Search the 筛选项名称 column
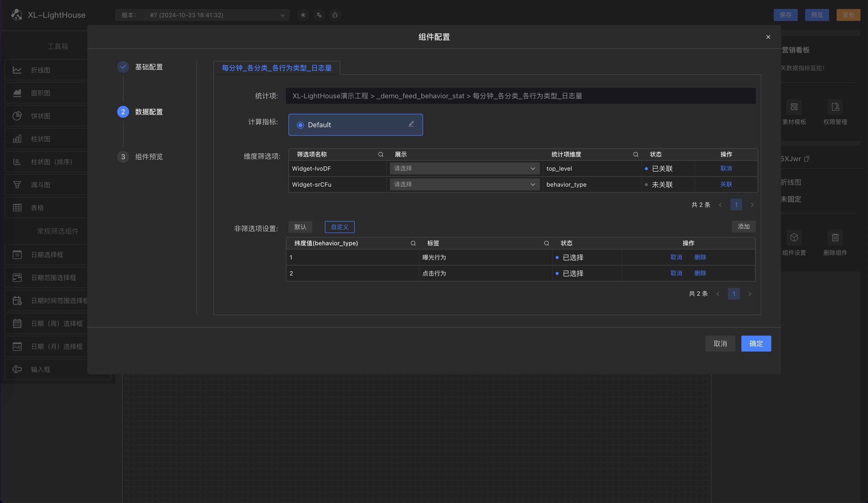Image resolution: width=868 pixels, height=503 pixels. pos(381,154)
